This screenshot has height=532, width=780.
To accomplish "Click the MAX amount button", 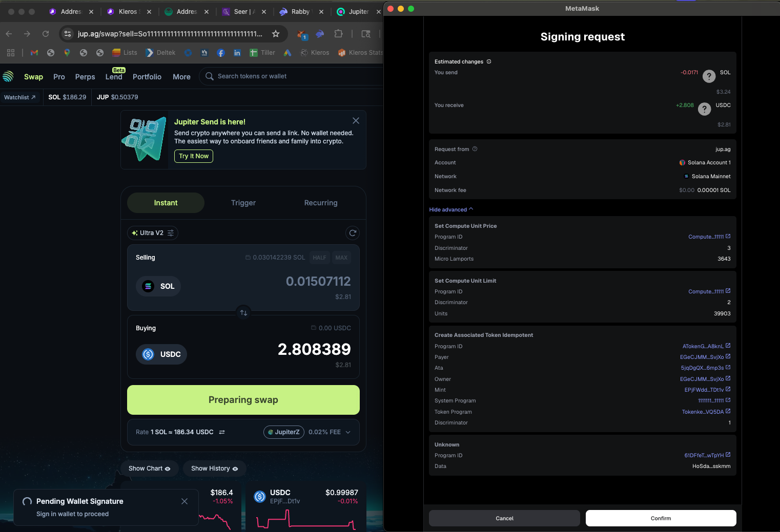I will (341, 258).
